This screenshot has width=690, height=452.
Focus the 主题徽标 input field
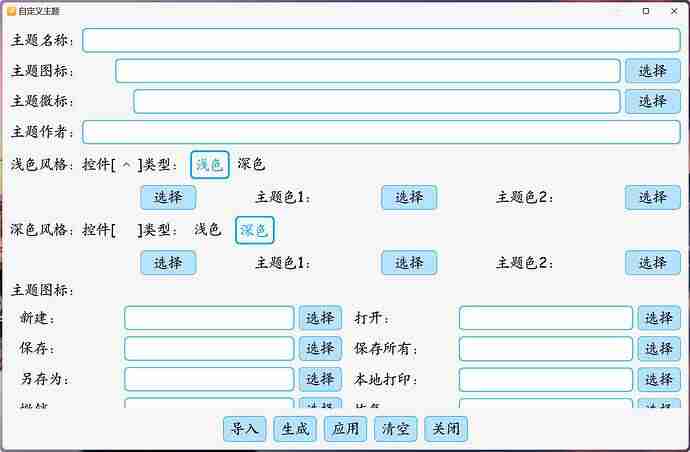[x=377, y=101]
